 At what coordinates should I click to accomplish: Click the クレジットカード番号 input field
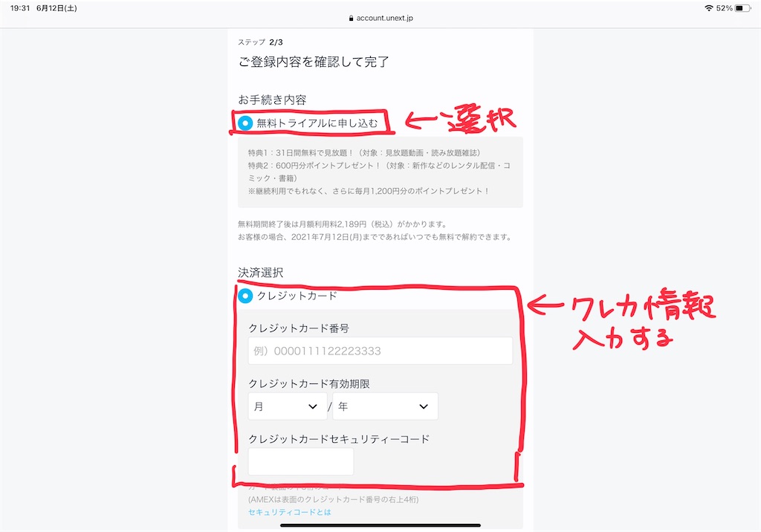point(380,350)
